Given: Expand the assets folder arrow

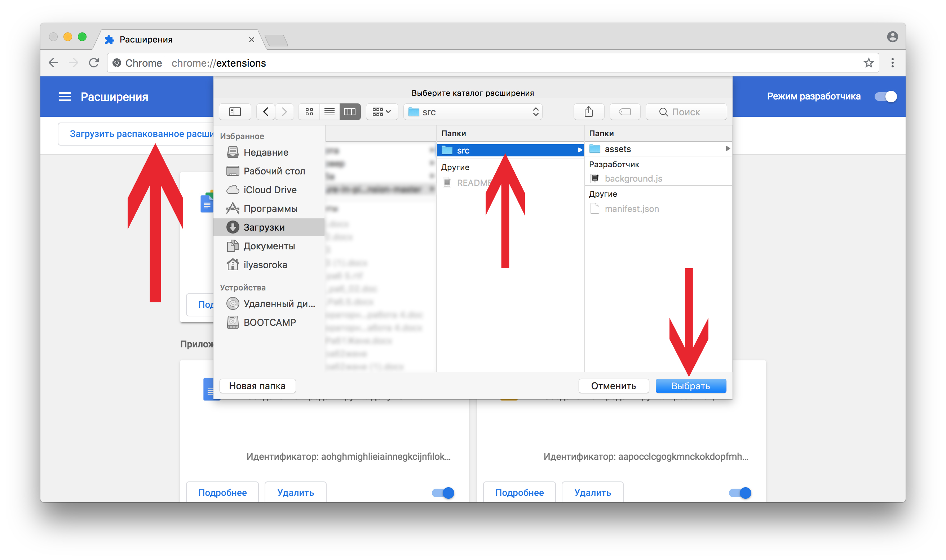Looking at the screenshot, I should (728, 149).
